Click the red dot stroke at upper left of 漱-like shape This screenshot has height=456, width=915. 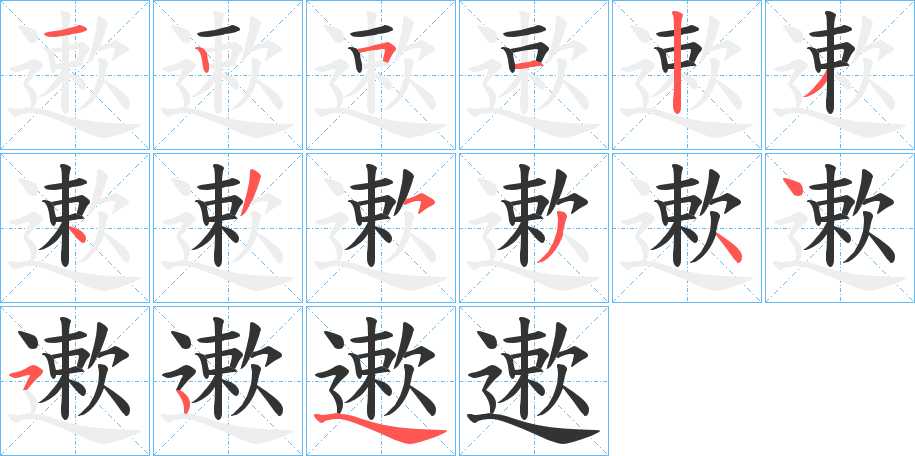pyautogui.click(x=792, y=186)
